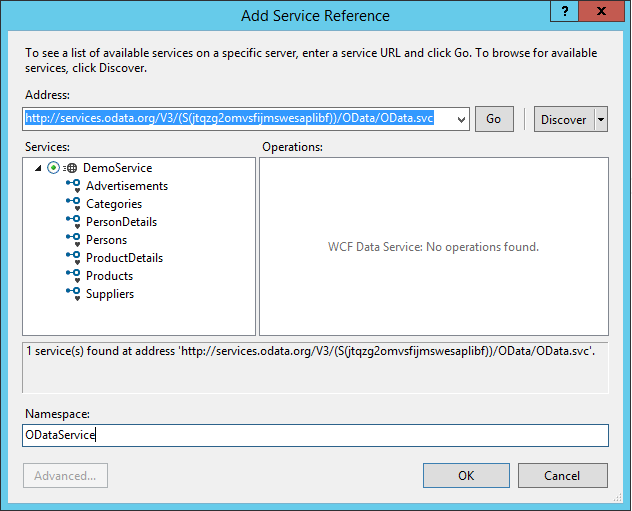
Task: Click the PersonDetails entity set icon
Action: point(73,222)
